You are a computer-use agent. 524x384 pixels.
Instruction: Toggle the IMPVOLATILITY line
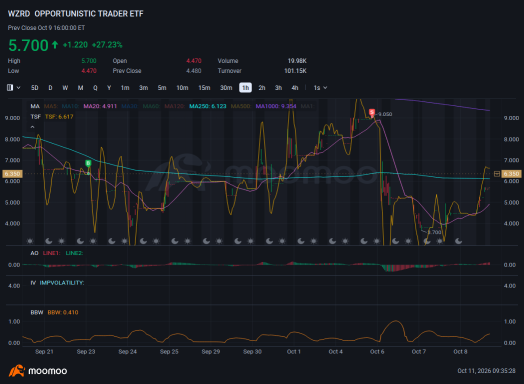(x=62, y=283)
